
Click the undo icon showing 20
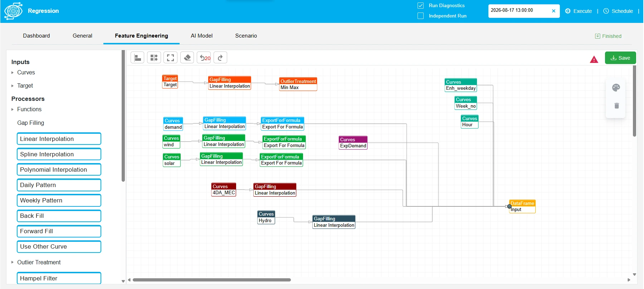[204, 58]
